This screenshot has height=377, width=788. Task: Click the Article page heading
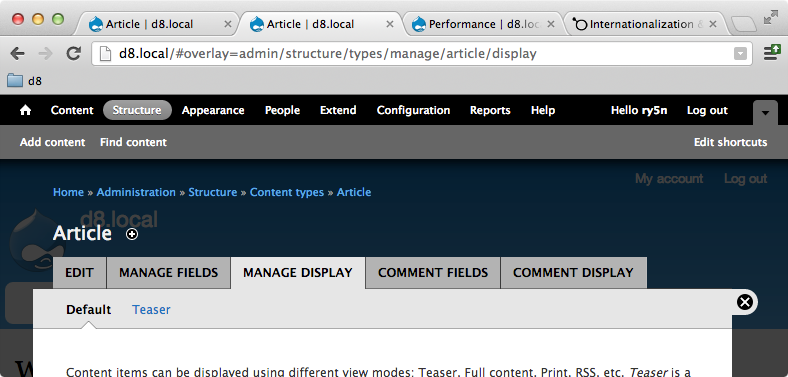pos(82,233)
